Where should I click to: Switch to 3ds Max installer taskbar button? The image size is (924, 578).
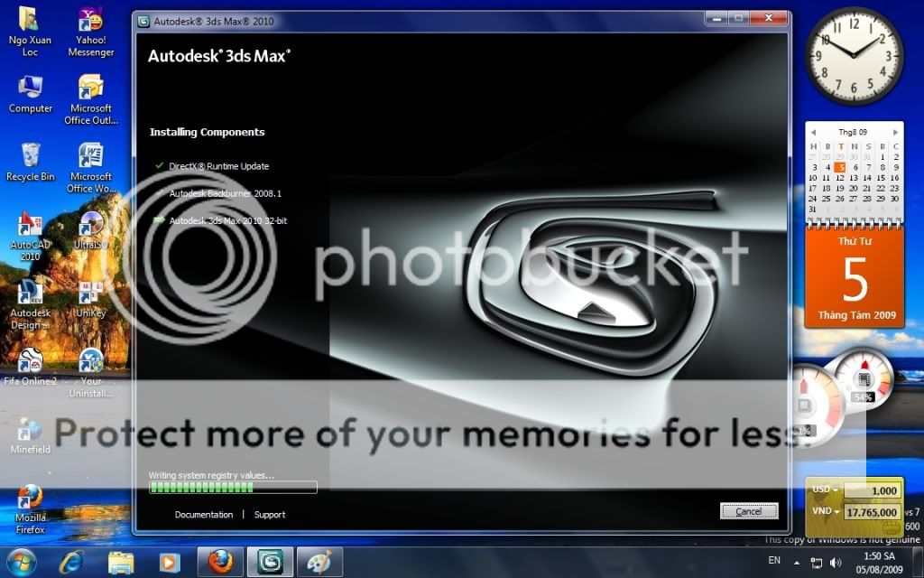point(269,562)
